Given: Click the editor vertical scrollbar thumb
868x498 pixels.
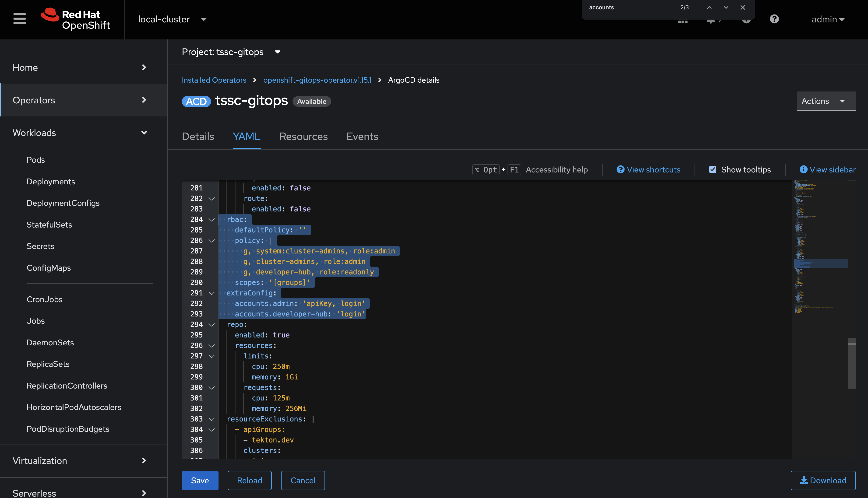Looking at the screenshot, I should 852,364.
